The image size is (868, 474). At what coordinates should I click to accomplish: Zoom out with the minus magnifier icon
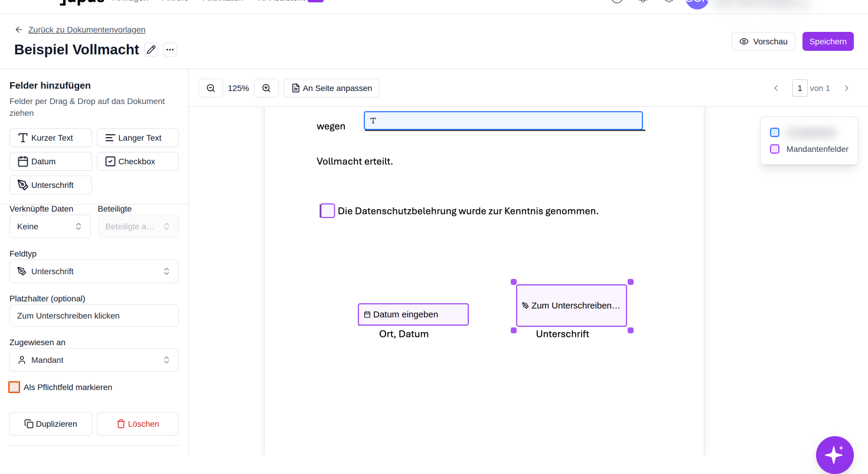(211, 88)
